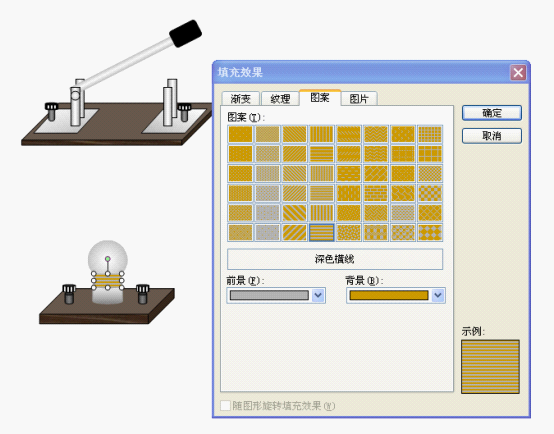Select the dark horizontal line pattern swatch
Image resolution: width=554 pixels, height=434 pixels.
[x=322, y=233]
